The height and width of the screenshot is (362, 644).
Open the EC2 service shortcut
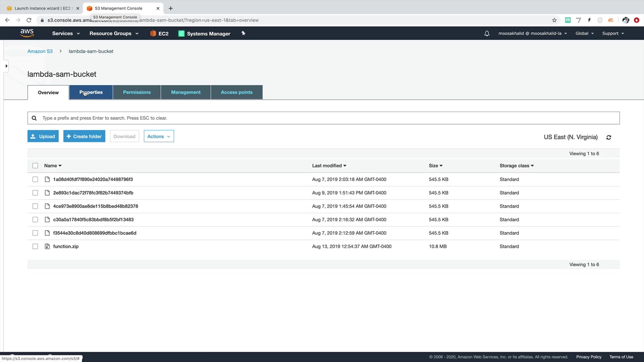[x=159, y=34]
